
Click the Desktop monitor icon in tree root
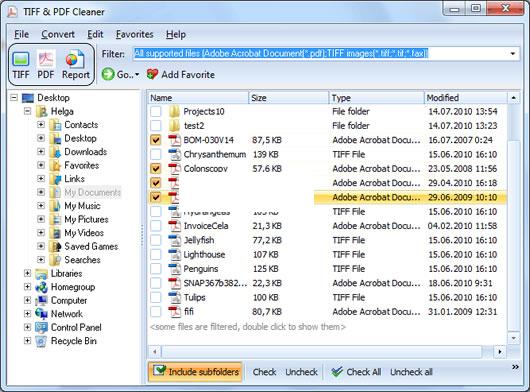(x=28, y=98)
